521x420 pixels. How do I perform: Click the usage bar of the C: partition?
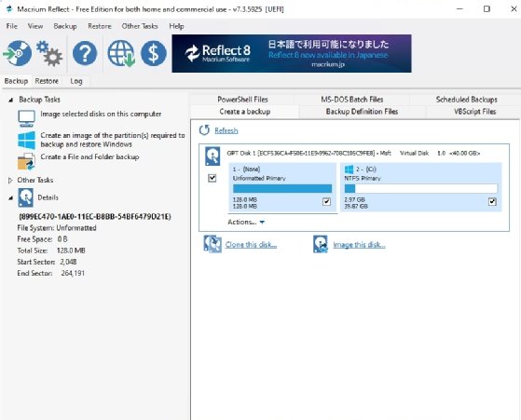[421, 189]
